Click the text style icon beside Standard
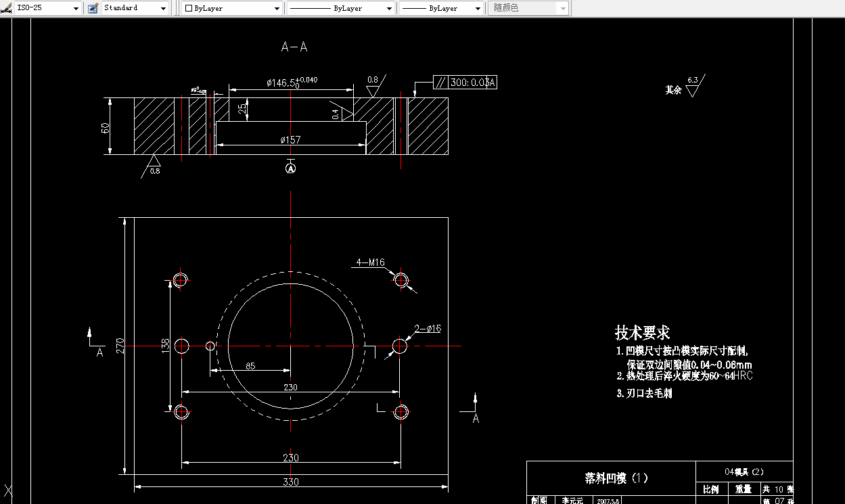 93,8
